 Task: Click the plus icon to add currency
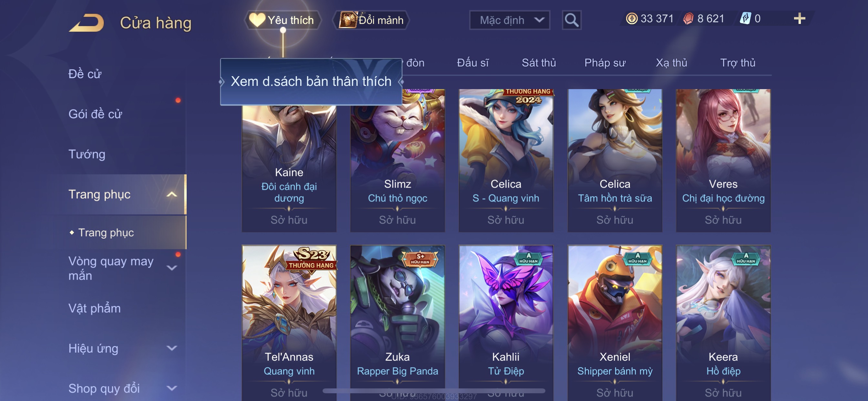coord(799,18)
